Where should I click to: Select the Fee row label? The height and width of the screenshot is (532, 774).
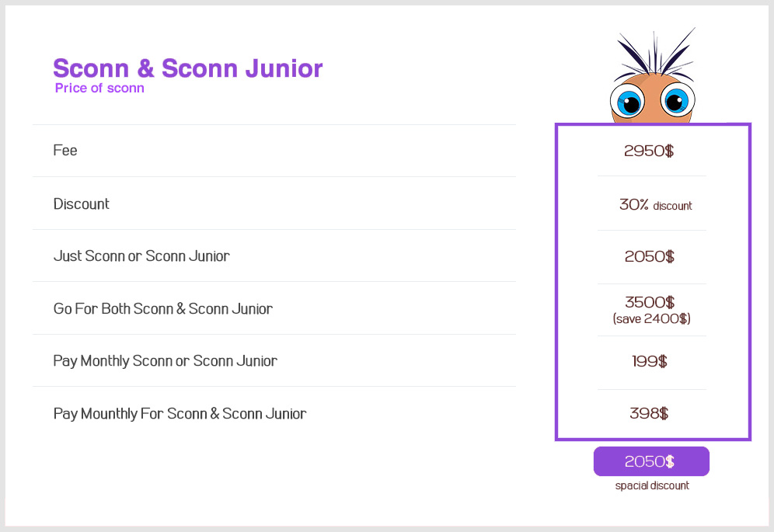click(x=65, y=150)
